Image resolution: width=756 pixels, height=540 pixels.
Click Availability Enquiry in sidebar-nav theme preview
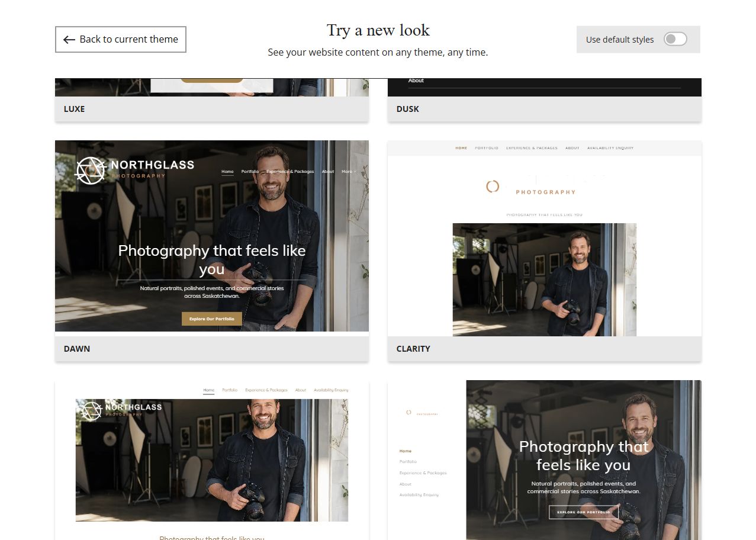[x=419, y=495]
